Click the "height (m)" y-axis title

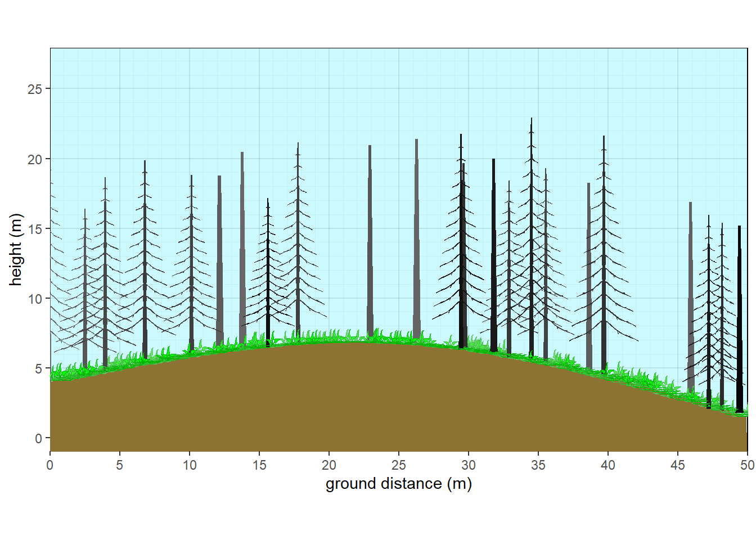point(16,250)
